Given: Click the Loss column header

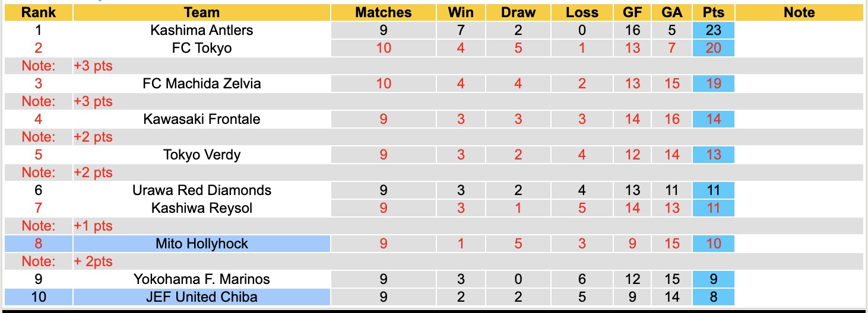Looking at the screenshot, I should 581,12.
